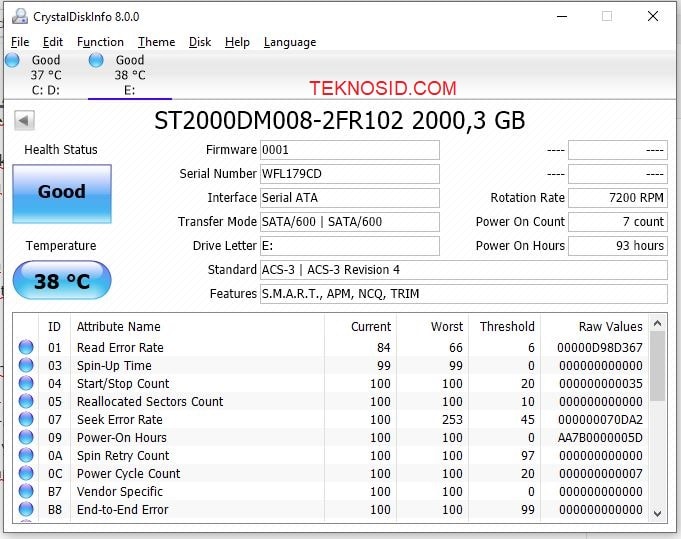Image resolution: width=681 pixels, height=539 pixels.
Task: Switch to the C: D: drive tab
Action: coord(46,75)
